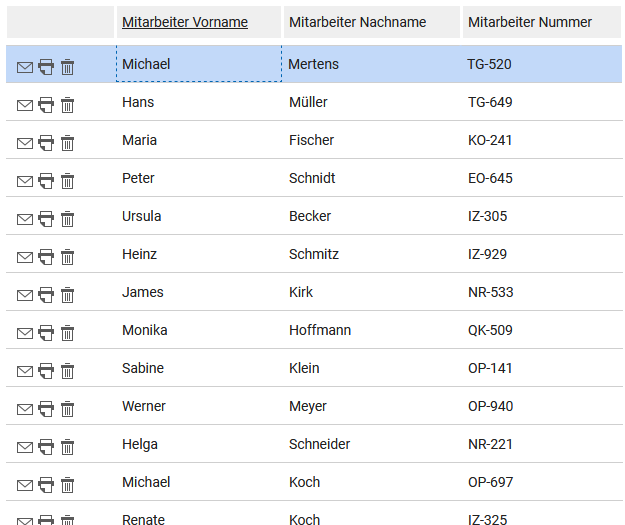Delete the Maria Fischer row
Viewport: 625px width, 525px height.
[67, 143]
